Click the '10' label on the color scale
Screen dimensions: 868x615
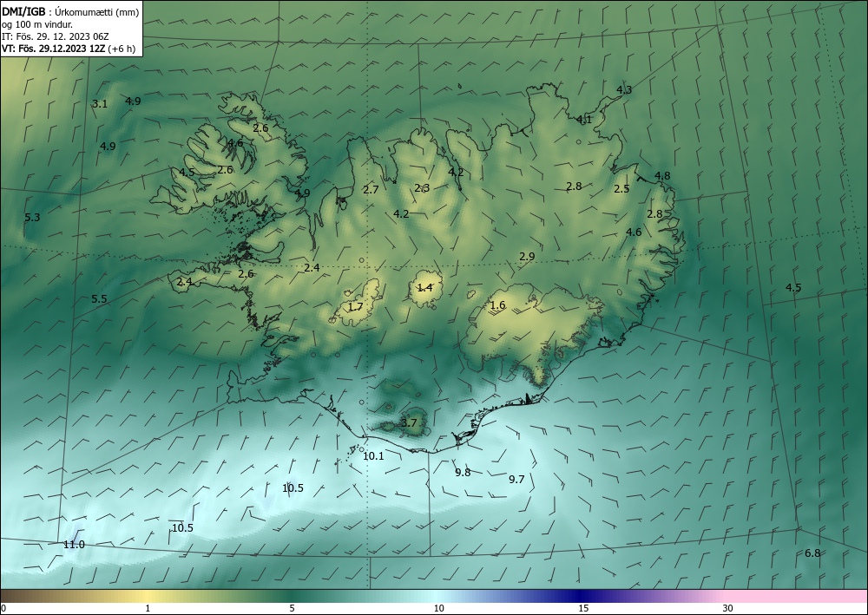[x=439, y=609]
